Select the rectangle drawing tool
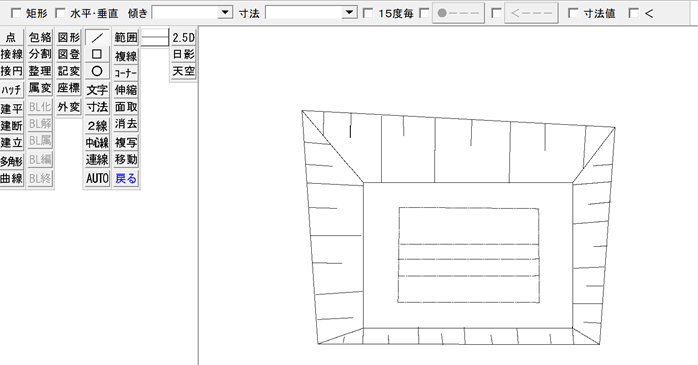The height and width of the screenshot is (365, 698). point(97,54)
